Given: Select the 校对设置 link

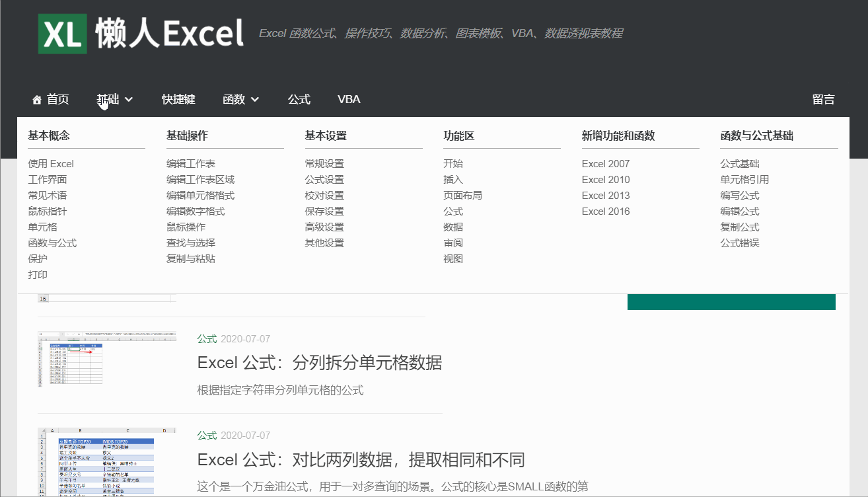Looking at the screenshot, I should click(x=324, y=196).
